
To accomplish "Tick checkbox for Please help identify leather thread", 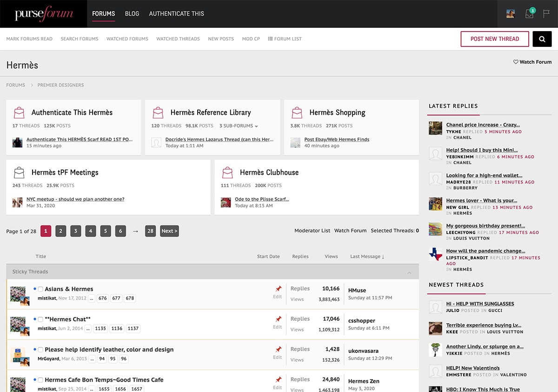I will (40, 350).
